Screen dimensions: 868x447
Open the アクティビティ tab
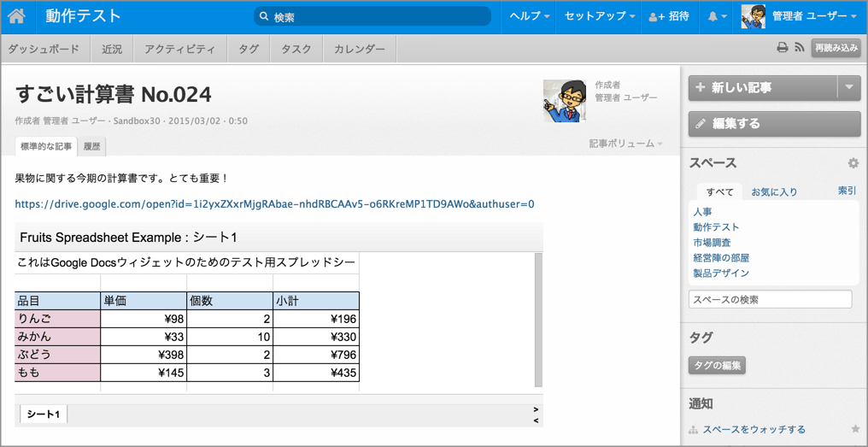[x=180, y=49]
